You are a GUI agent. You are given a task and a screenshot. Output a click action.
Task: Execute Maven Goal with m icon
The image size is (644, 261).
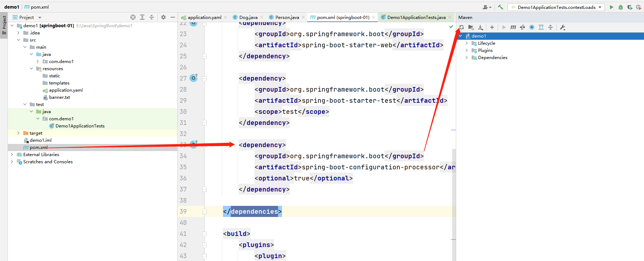(x=513, y=27)
